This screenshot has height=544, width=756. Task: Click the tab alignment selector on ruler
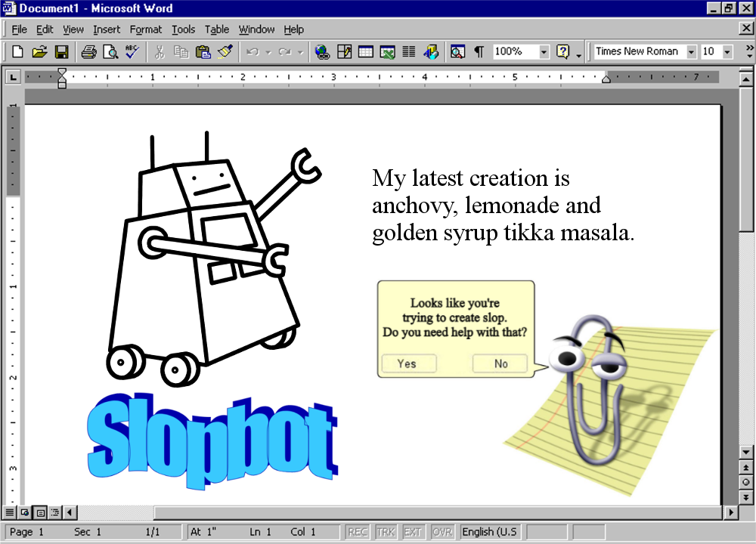(13, 76)
